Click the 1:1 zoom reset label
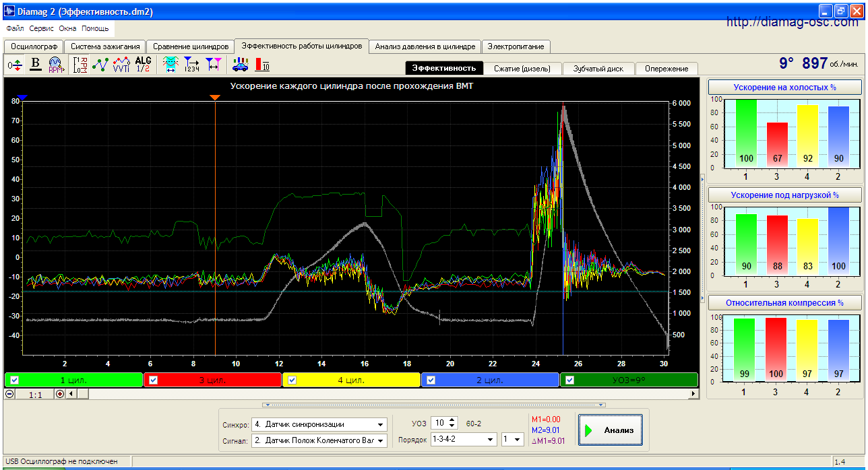 coord(35,395)
